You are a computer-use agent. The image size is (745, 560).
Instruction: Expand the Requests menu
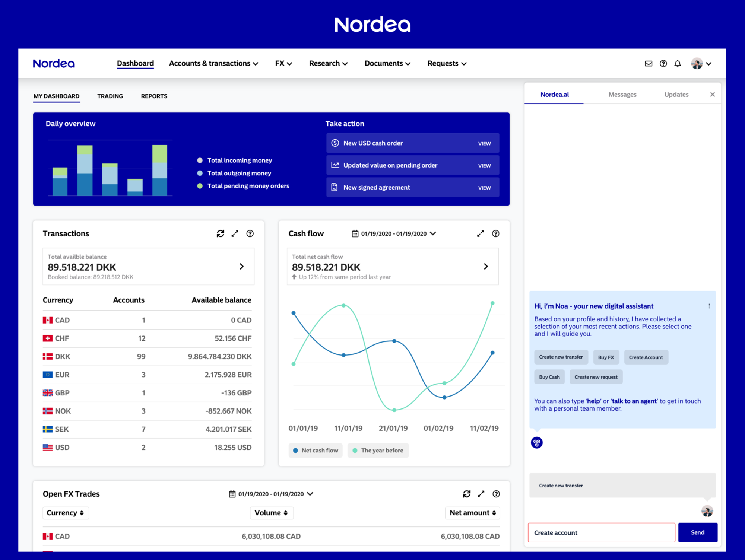447,64
